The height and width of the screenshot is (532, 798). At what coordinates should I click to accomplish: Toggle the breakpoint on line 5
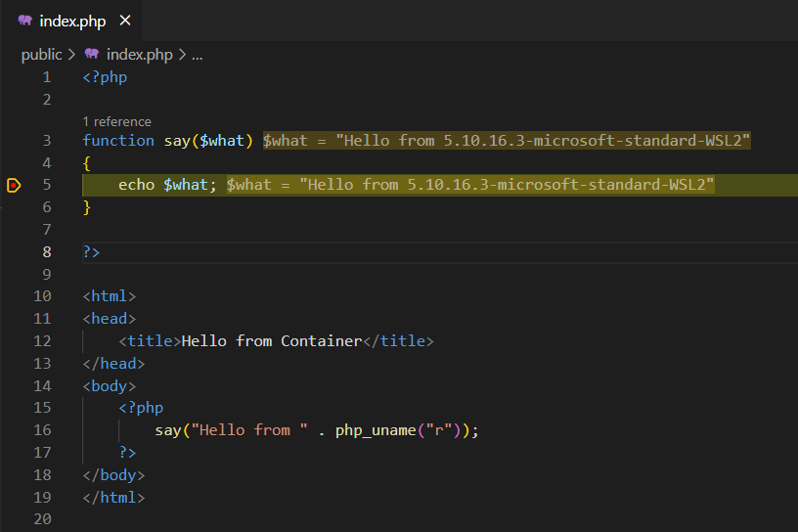point(14,185)
